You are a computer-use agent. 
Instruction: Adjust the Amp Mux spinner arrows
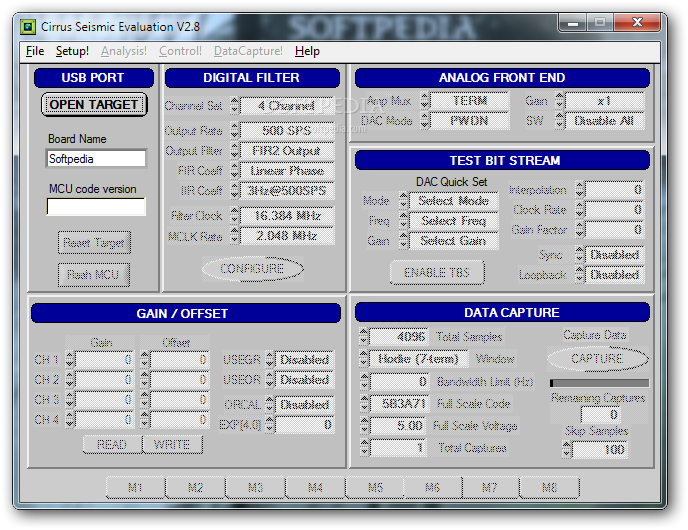point(424,100)
